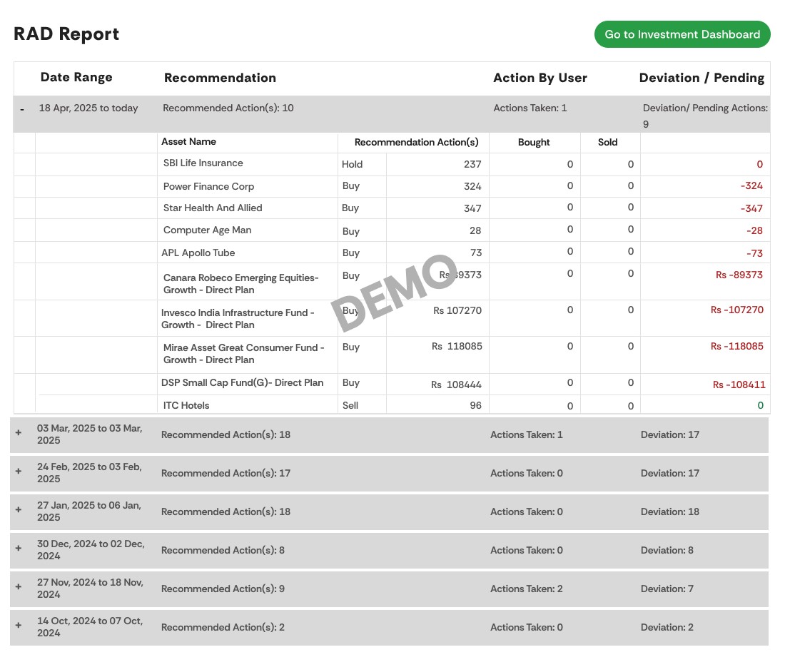Screen dimensions: 790x672
Task: Select APL Apollo Tube asset name
Action: point(199,253)
